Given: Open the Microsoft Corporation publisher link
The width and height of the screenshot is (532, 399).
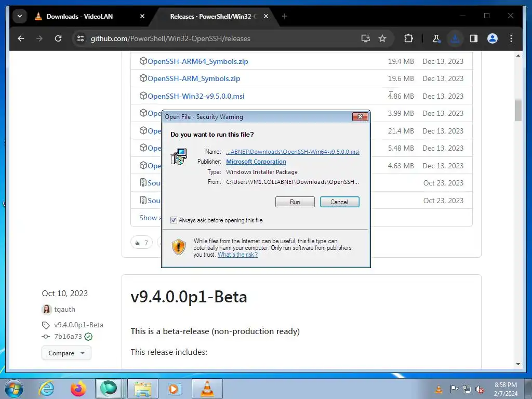Looking at the screenshot, I should (x=256, y=162).
